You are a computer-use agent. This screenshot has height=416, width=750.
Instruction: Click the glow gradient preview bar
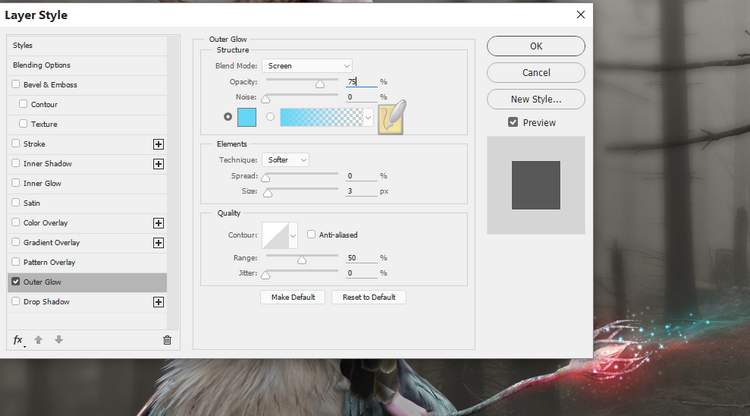(x=321, y=117)
